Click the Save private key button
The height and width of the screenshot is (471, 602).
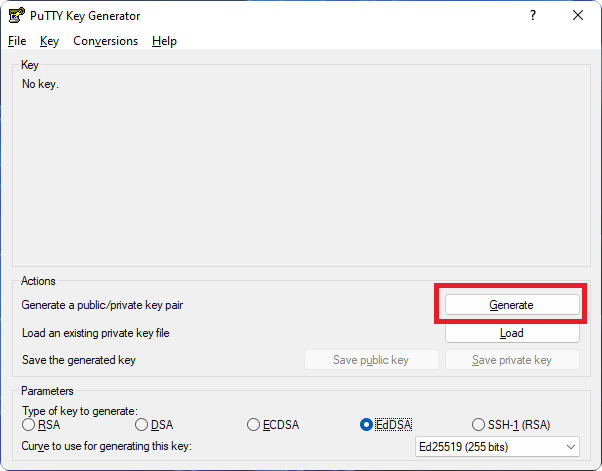coord(512,360)
